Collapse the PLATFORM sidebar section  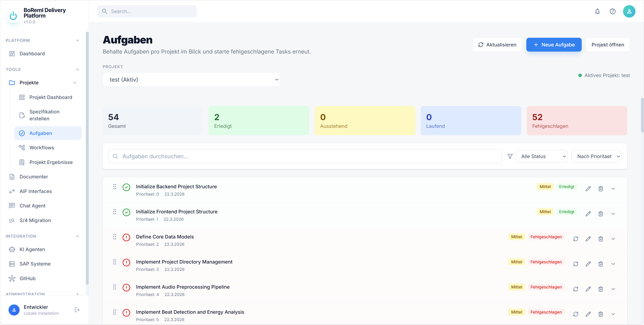78,41
